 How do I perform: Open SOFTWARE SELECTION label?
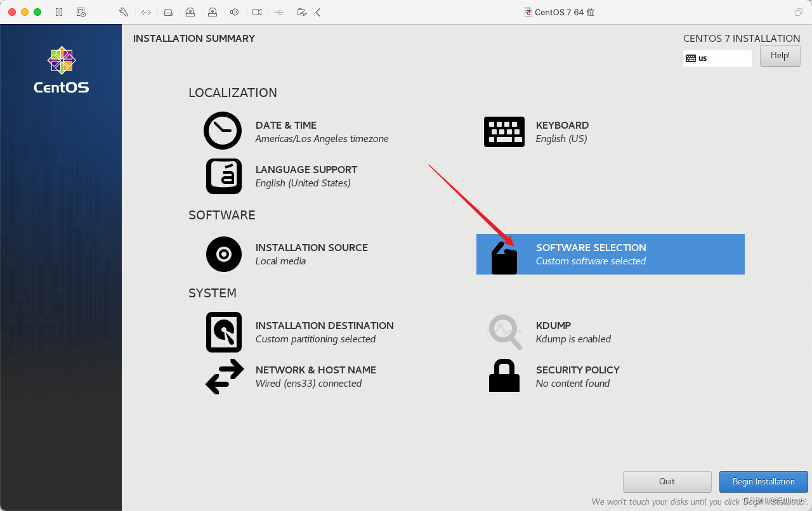point(591,248)
